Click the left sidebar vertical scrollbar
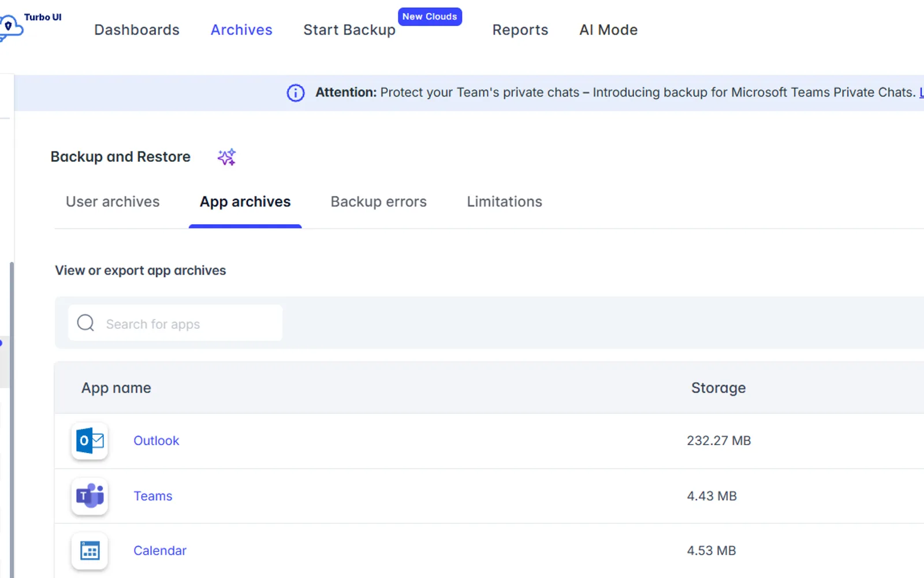 [12, 420]
